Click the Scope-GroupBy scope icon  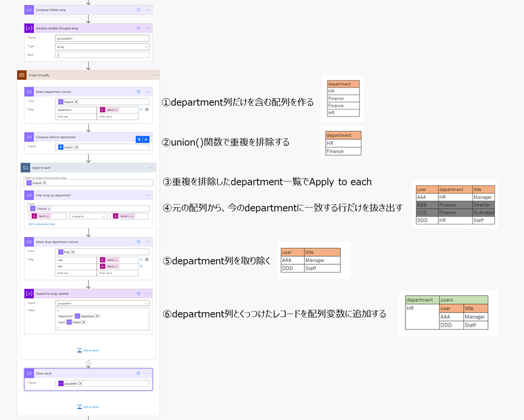(21, 75)
